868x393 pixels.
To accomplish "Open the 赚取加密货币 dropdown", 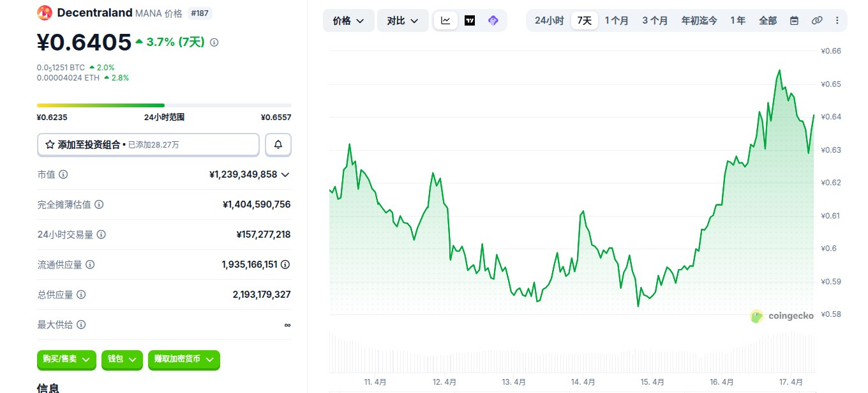I will click(184, 360).
